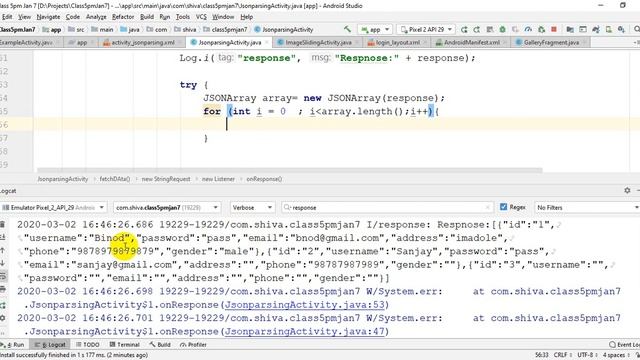The height and width of the screenshot is (360, 640).
Task: Click the Make Project hammer icon
Action: [347, 29]
